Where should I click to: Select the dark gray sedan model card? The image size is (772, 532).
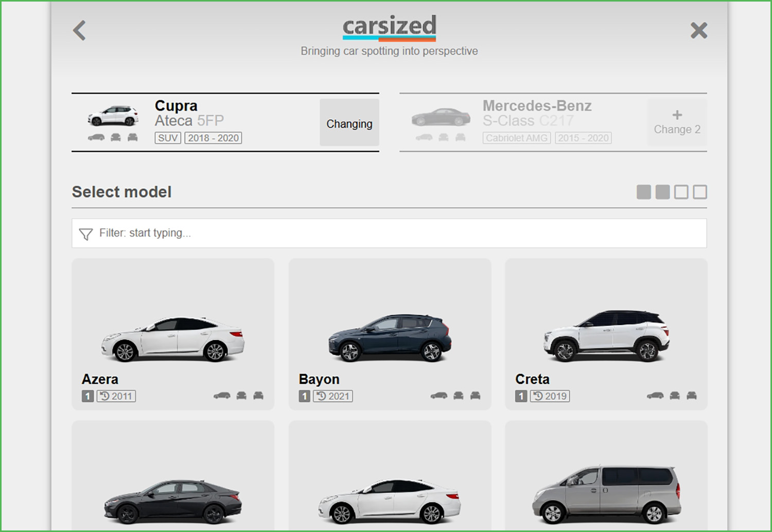[173, 476]
